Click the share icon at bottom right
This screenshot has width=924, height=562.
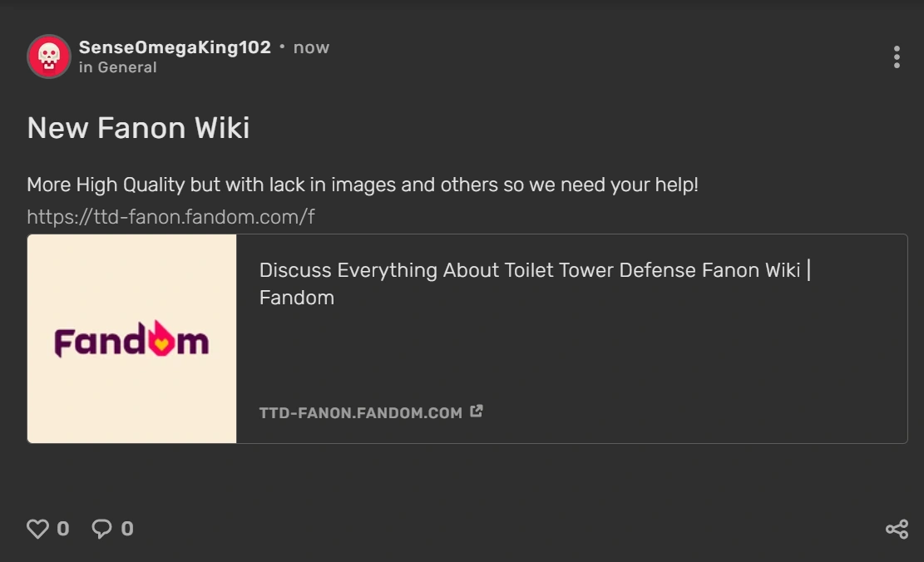(x=897, y=528)
